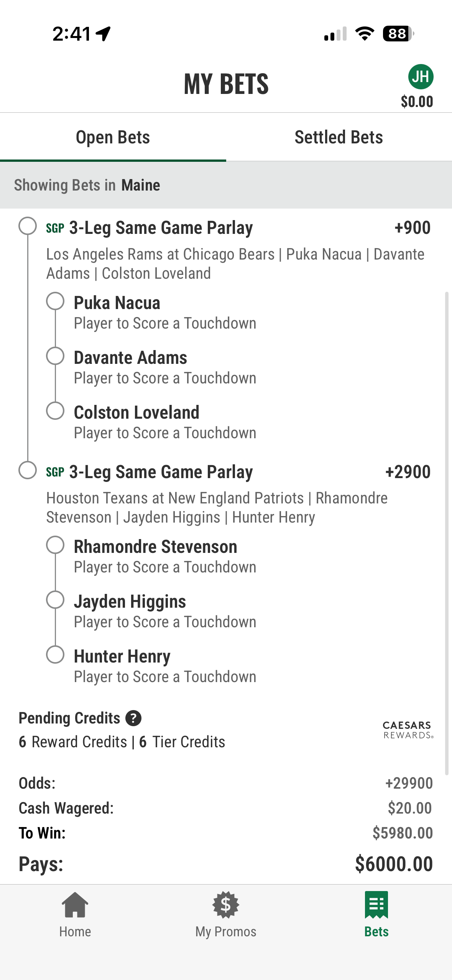Expand the +2900 Same Game Parlay header
452x980 pixels.
pos(238,472)
